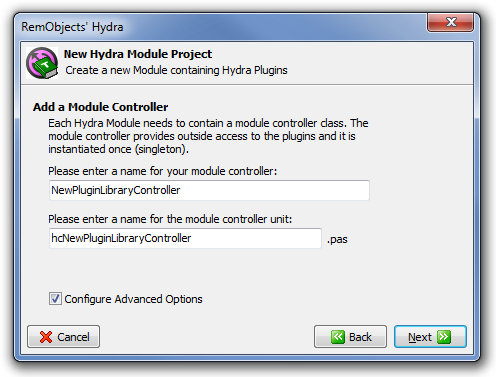Viewport: 496px width, 377px height.
Task: Click the module controller description paragraph
Action: tap(208, 136)
